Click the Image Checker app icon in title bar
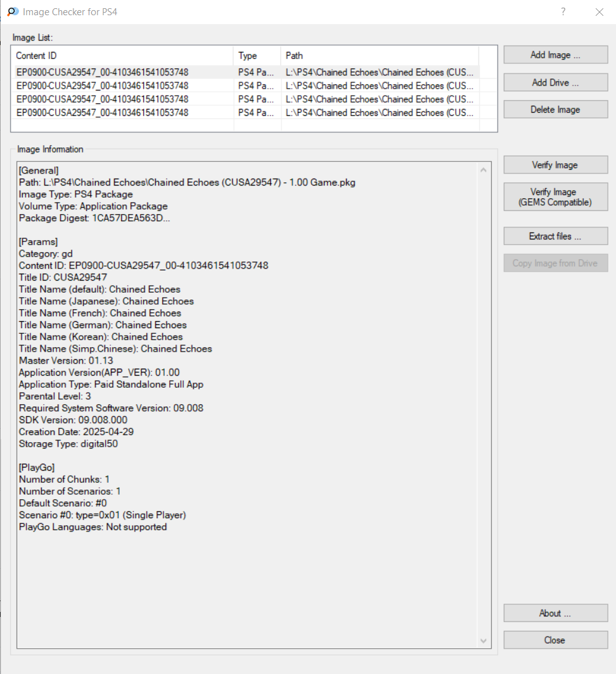 pos(13,11)
